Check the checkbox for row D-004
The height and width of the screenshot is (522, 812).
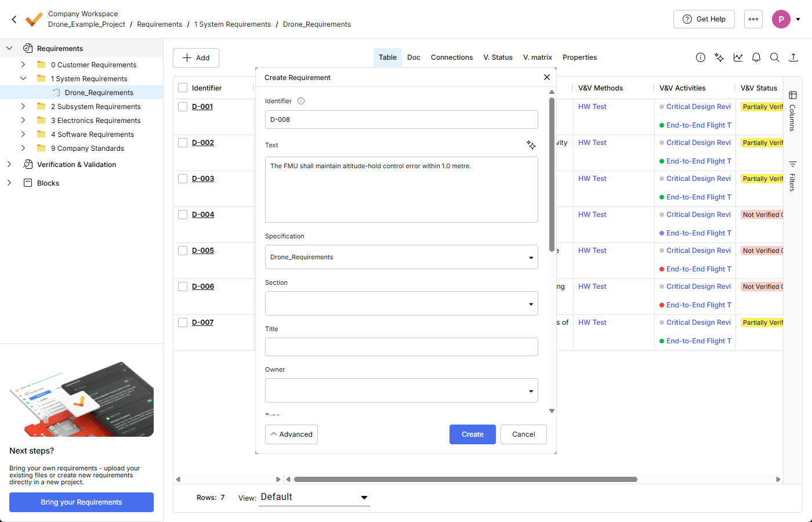click(183, 215)
